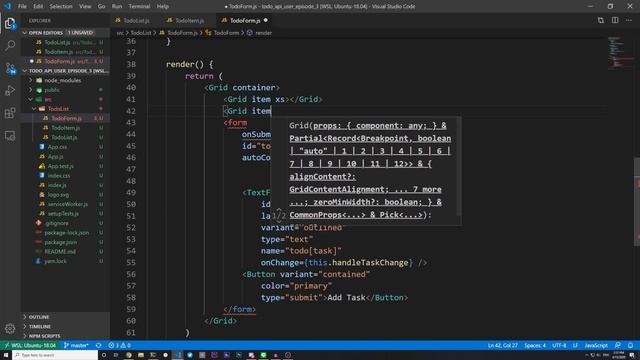Open notifications bell in status bar
The image size is (640, 360).
(631, 345)
